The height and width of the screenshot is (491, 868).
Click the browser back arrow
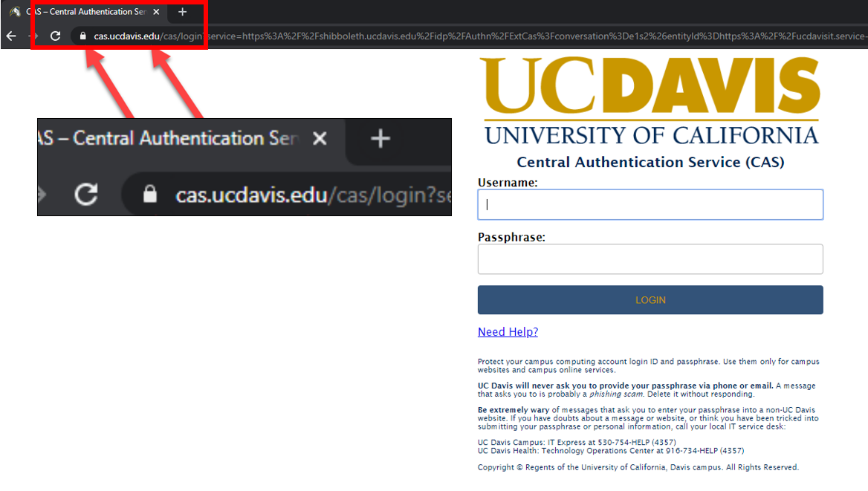[10, 35]
